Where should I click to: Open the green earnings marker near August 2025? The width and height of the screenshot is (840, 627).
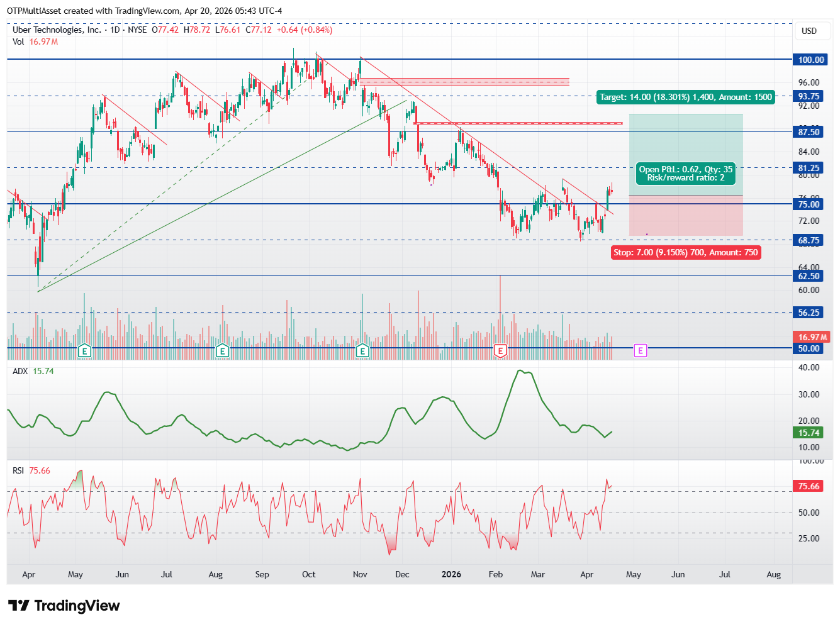click(221, 351)
